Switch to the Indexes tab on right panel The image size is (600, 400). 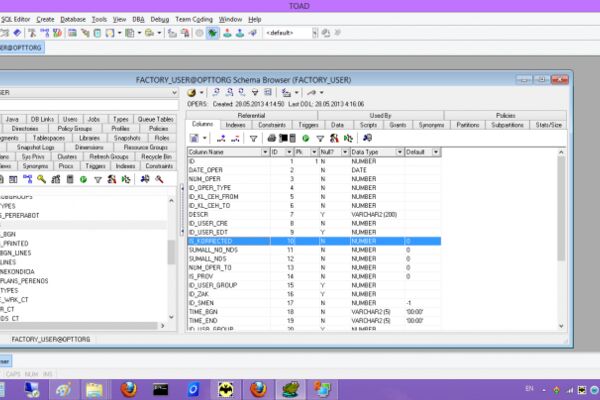[x=235, y=125]
